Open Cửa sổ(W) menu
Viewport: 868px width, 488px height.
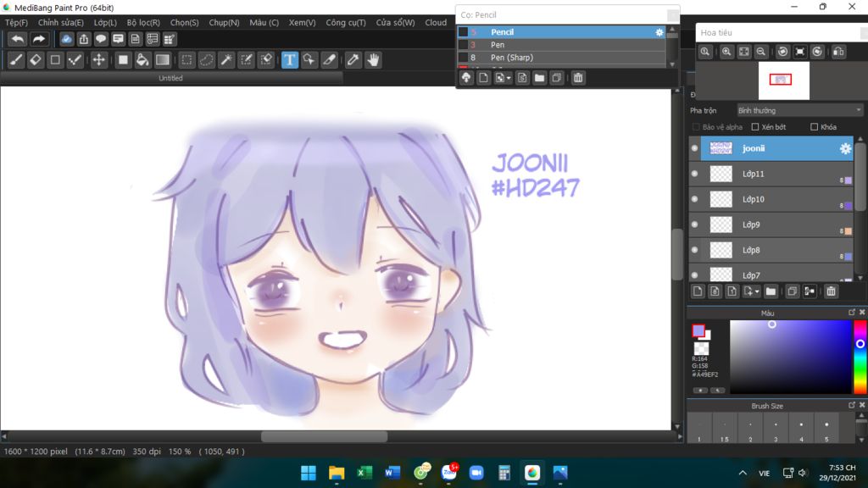395,23
